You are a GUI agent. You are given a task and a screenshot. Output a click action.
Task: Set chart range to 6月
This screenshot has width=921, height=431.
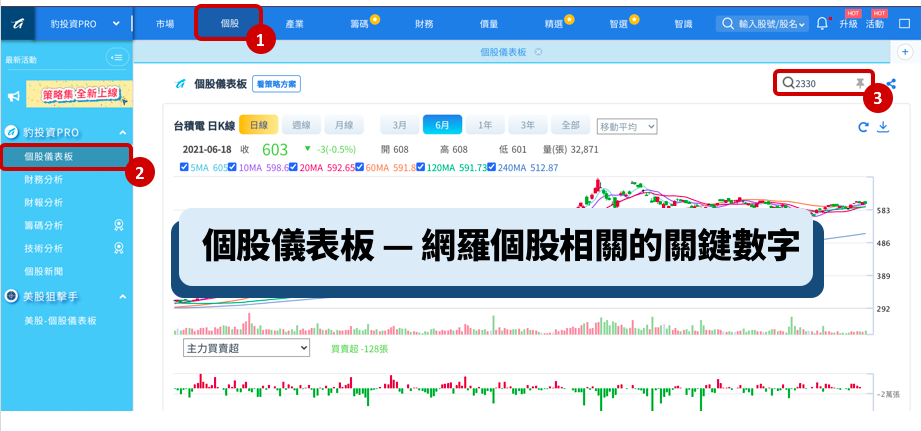click(x=442, y=125)
